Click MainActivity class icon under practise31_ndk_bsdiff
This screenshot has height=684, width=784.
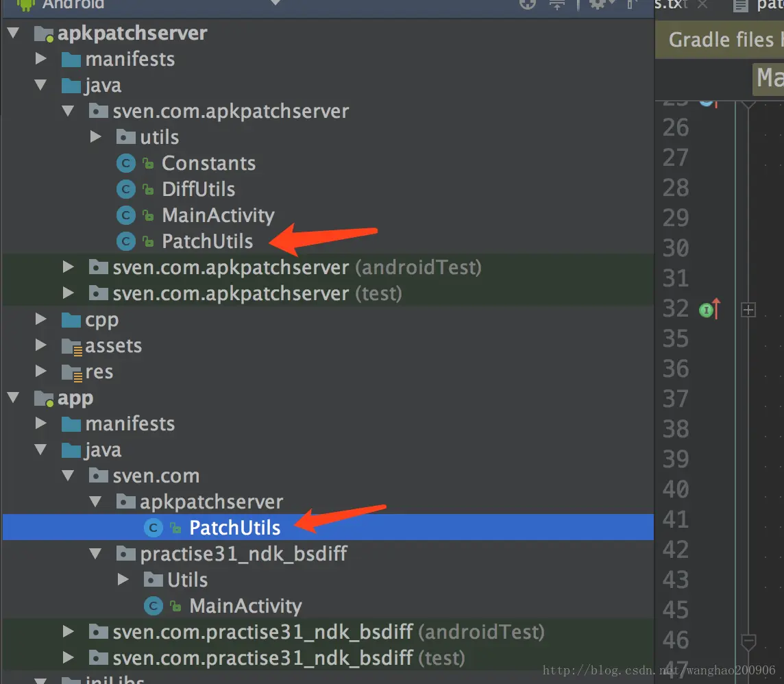pos(154,606)
